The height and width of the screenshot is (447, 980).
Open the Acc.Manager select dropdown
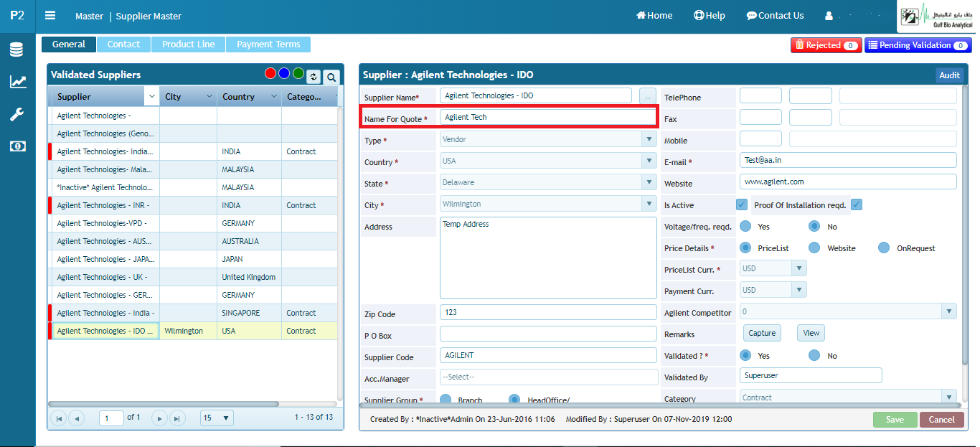pos(548,377)
